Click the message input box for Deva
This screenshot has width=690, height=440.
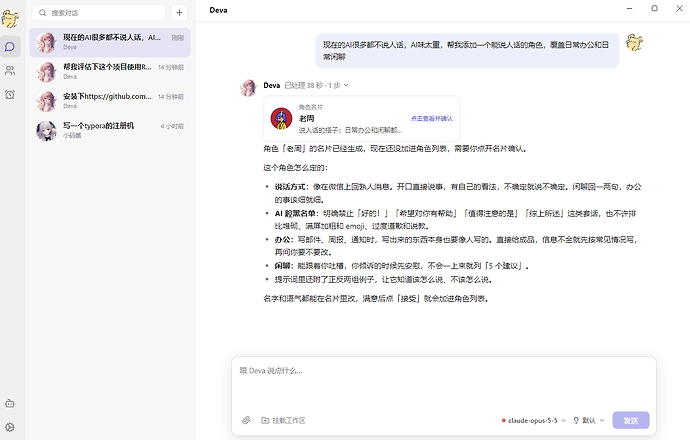[x=444, y=382]
